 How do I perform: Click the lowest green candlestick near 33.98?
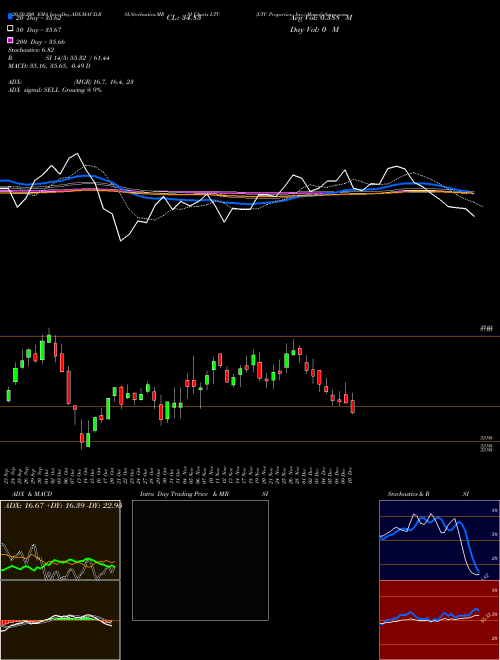88,439
